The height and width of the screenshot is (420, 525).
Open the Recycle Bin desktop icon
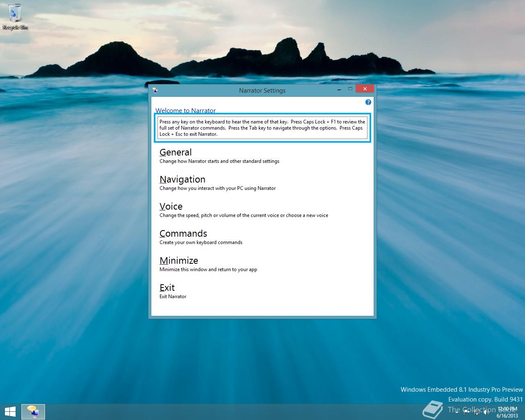click(x=15, y=16)
